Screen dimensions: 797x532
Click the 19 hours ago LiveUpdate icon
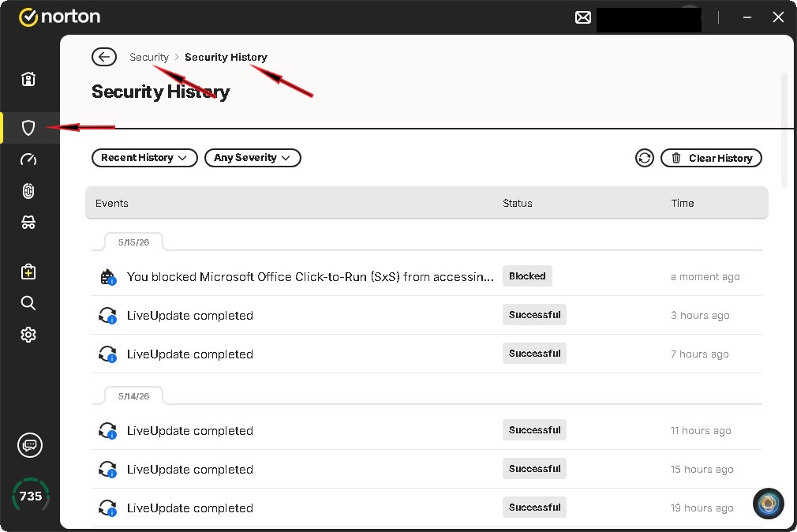click(x=108, y=508)
